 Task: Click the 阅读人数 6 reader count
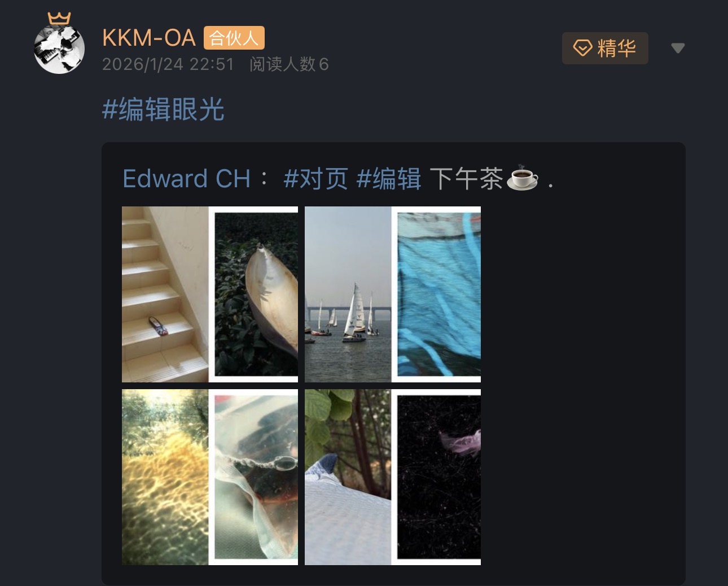coord(289,64)
